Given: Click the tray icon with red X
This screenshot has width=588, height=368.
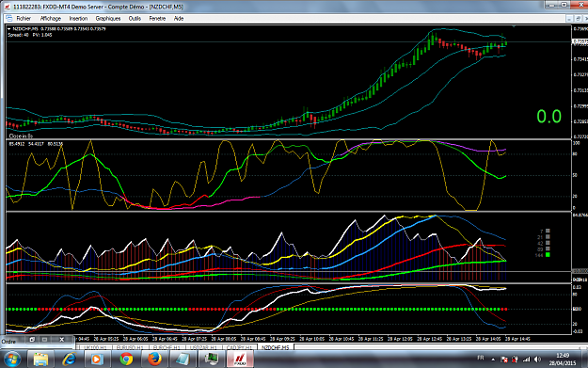Looking at the screenshot, I should [515, 360].
